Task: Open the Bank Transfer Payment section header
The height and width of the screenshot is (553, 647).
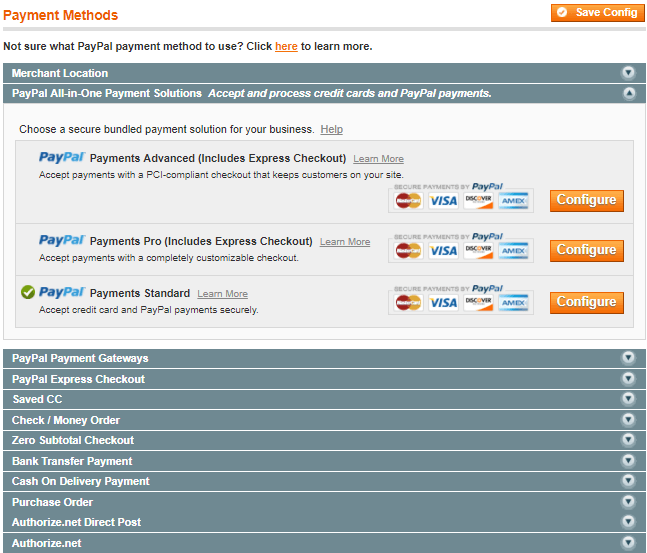Action: (x=324, y=461)
